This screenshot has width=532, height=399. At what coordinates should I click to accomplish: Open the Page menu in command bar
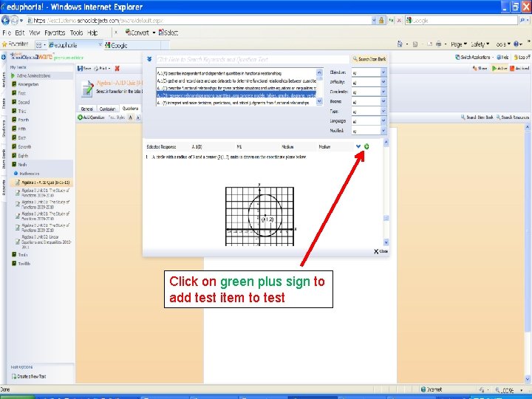(459, 44)
